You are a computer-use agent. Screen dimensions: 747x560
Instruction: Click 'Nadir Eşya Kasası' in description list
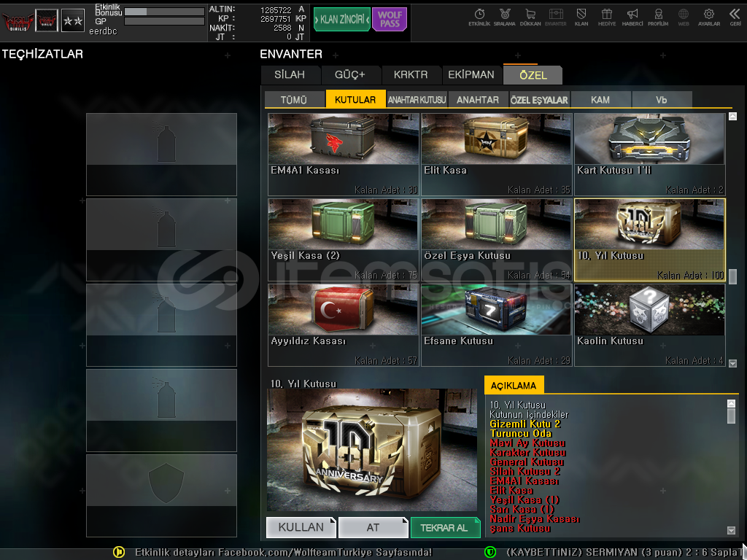535,518
